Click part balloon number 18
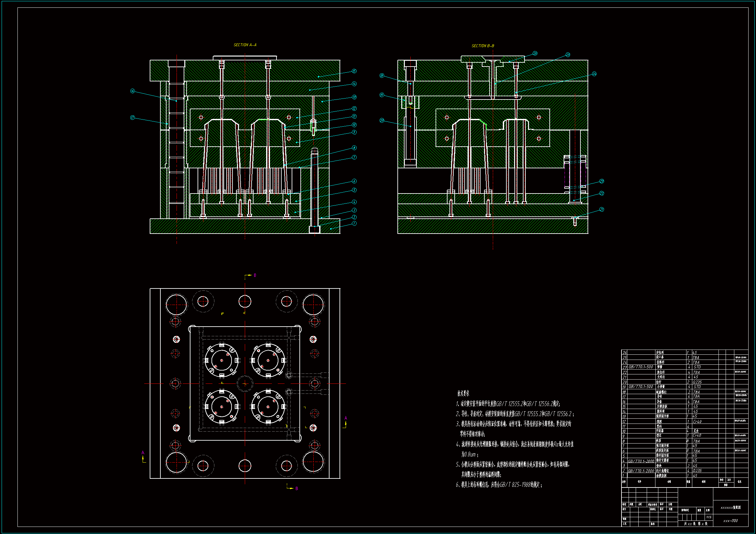This screenshot has height=534, width=756. tap(382, 76)
